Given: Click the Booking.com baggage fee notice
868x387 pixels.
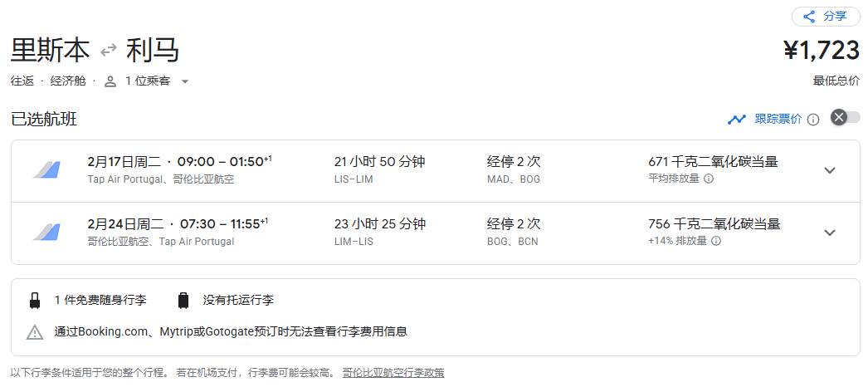Looking at the screenshot, I should (x=232, y=332).
